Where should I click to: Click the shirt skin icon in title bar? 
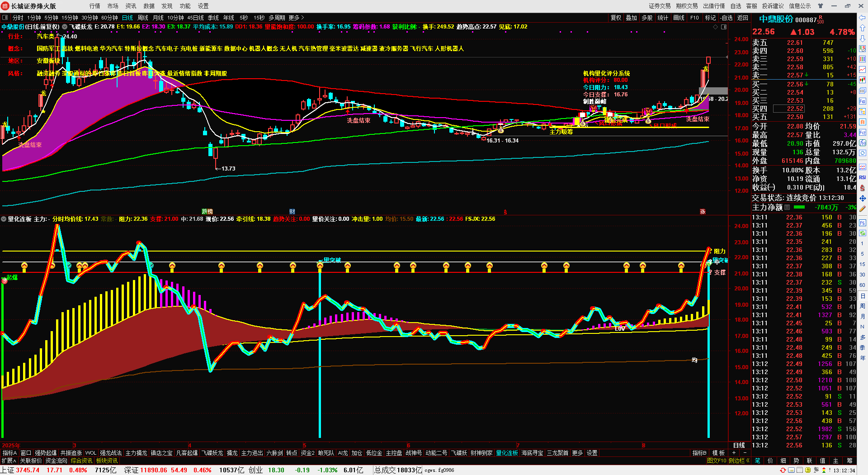point(821,6)
